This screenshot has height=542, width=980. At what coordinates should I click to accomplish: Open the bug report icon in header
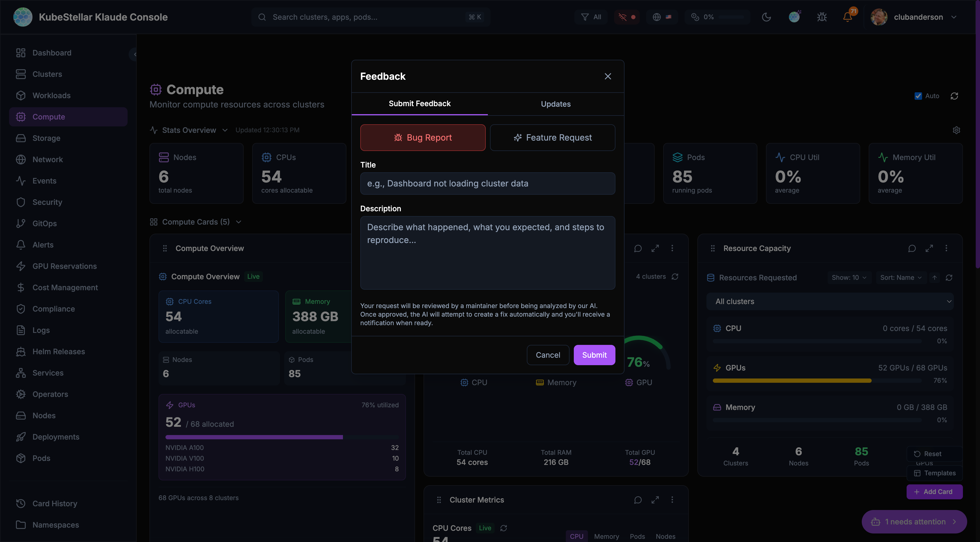coord(822,17)
